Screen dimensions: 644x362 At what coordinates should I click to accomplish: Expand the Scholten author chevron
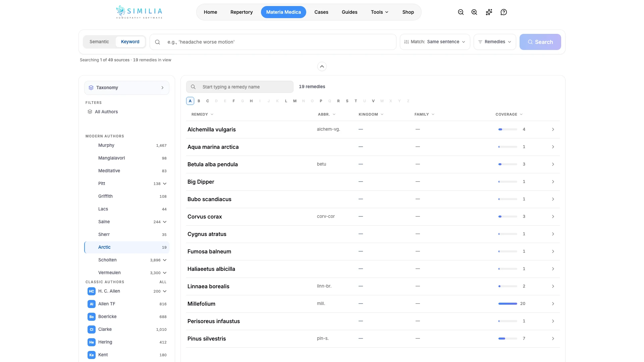(x=165, y=260)
